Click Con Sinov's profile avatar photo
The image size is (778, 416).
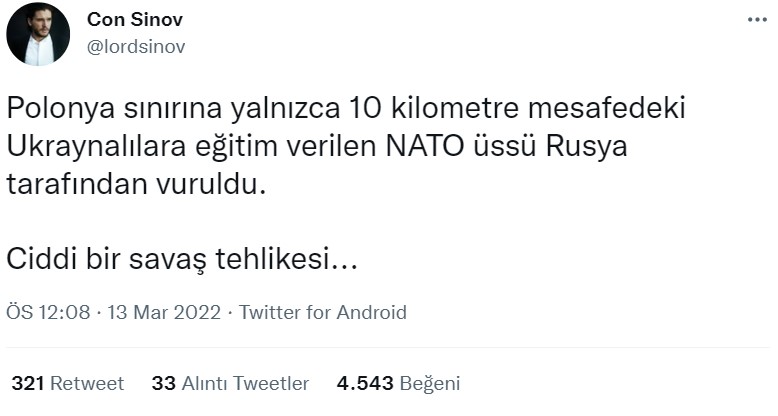point(38,34)
